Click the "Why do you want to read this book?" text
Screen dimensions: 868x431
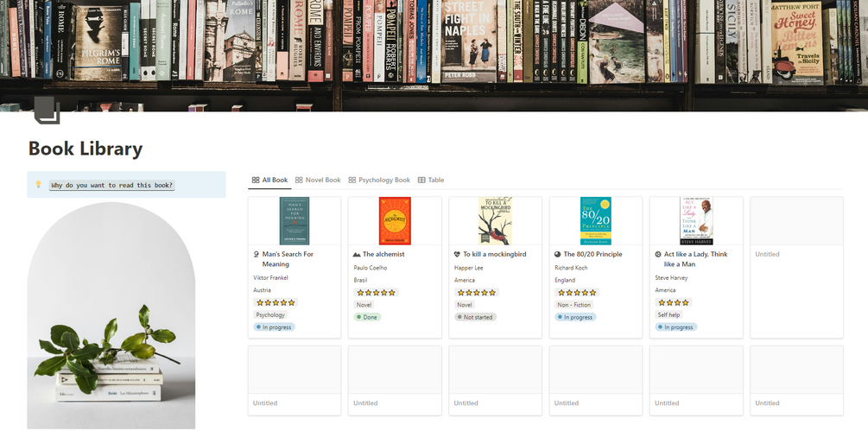(x=111, y=185)
